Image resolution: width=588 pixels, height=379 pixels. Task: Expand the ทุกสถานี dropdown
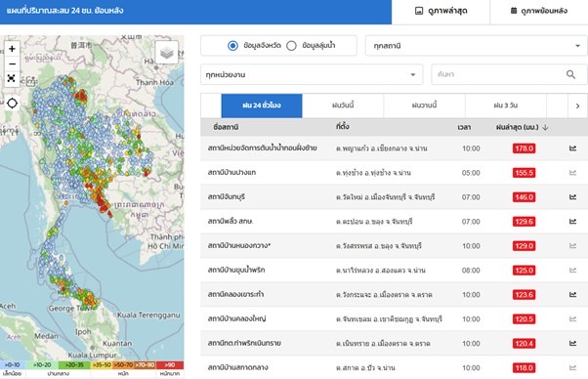[x=477, y=46]
